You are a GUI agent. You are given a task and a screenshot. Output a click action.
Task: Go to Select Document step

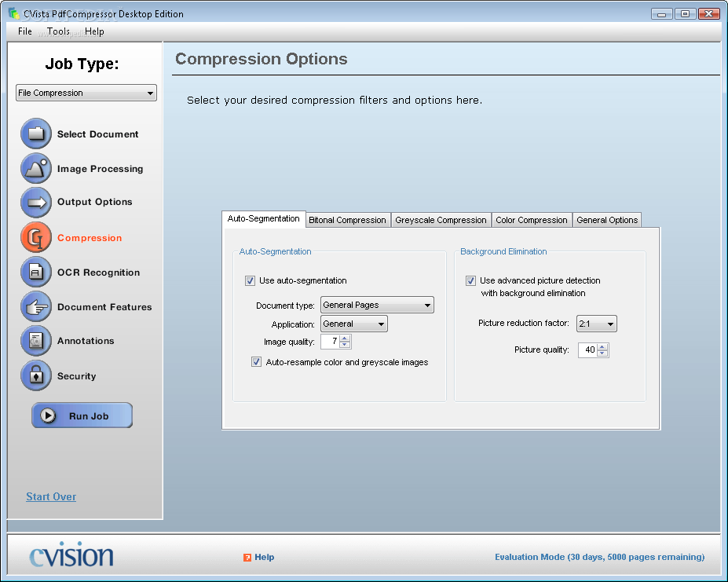[97, 134]
